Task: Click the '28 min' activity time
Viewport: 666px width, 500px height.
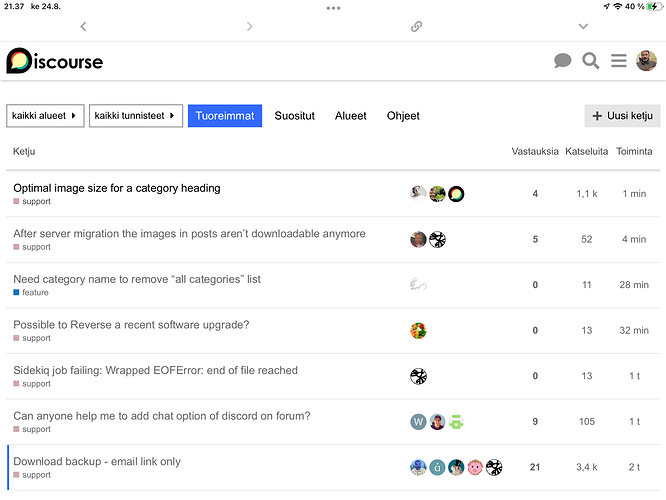Action: pos(634,285)
